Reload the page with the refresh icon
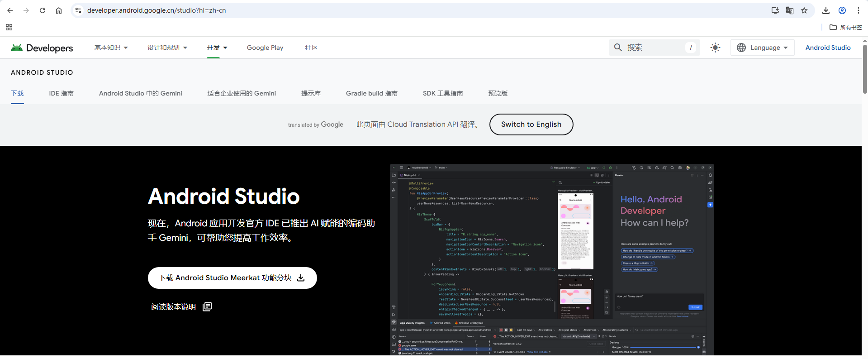Image resolution: width=868 pixels, height=359 pixels. [x=43, y=10]
